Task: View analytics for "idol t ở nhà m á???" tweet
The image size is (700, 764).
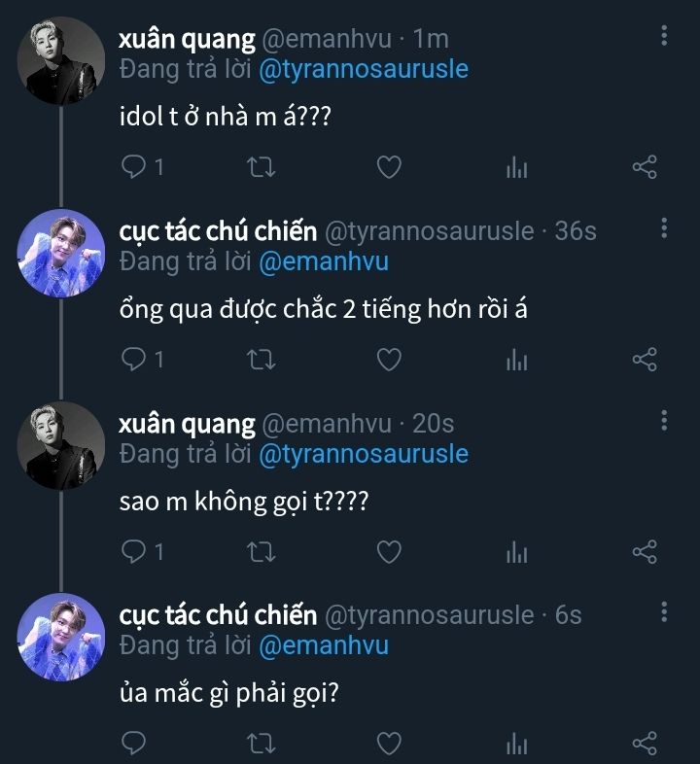Action: 516,167
